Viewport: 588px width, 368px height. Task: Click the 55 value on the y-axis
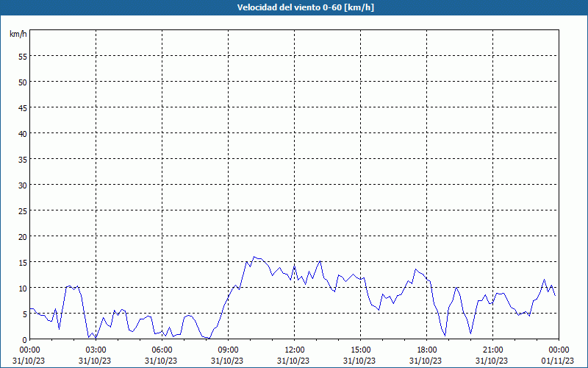point(23,57)
